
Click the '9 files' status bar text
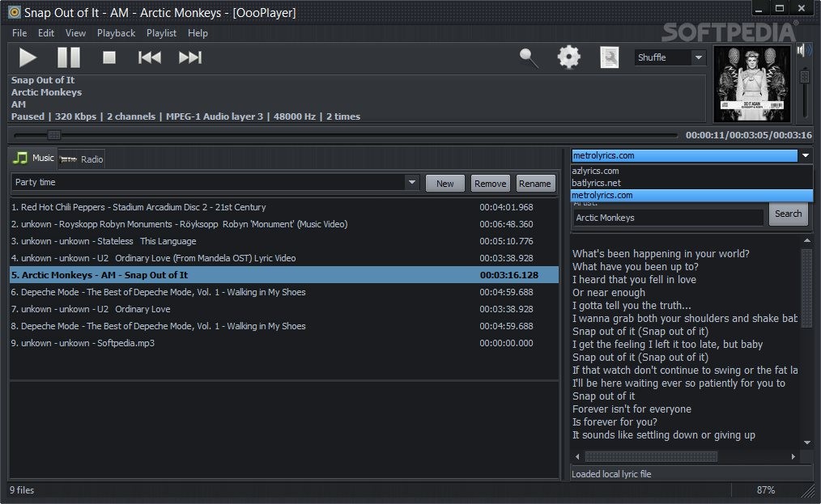coord(22,490)
